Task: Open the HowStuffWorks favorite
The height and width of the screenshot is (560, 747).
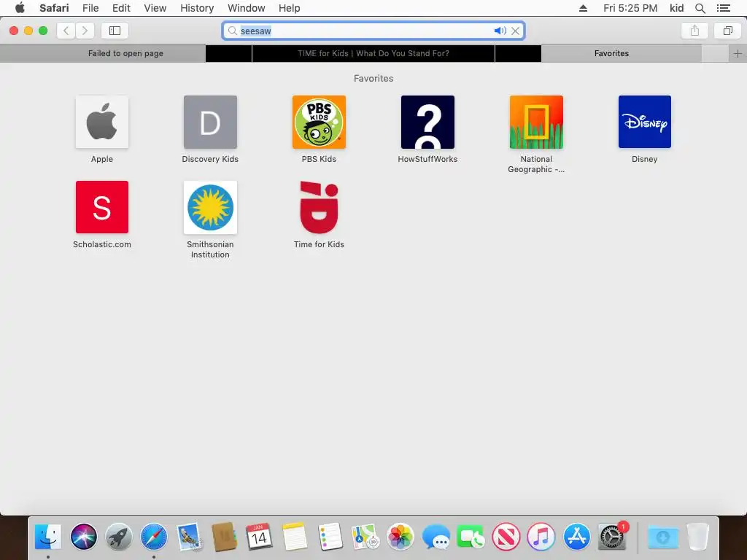Action: coord(427,122)
